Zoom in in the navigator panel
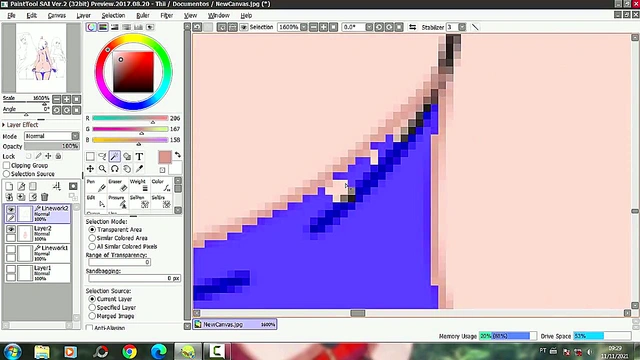This screenshot has height=360, width=640. click(66, 99)
